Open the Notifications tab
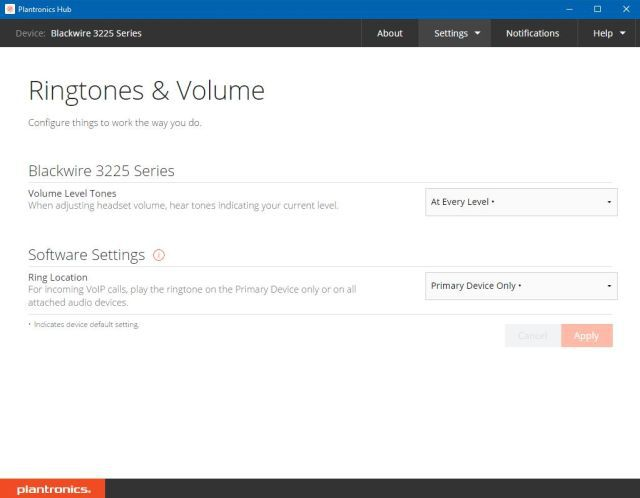640x498 pixels. point(533,33)
